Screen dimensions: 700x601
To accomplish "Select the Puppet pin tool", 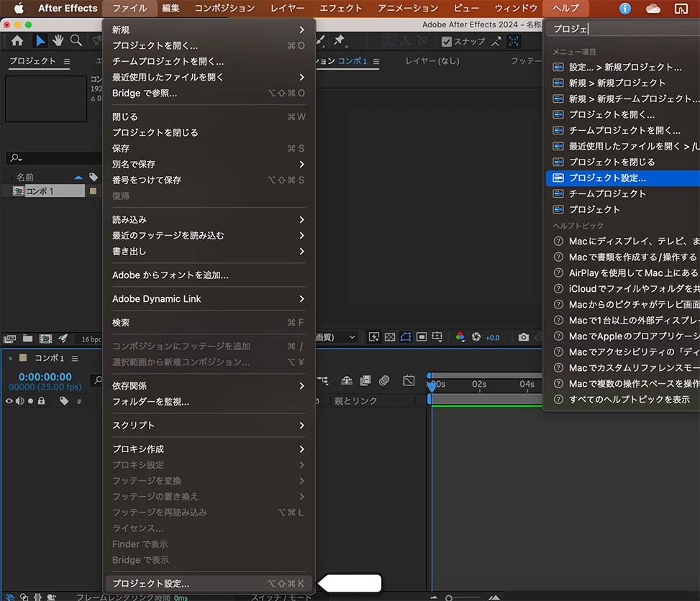I will point(340,40).
